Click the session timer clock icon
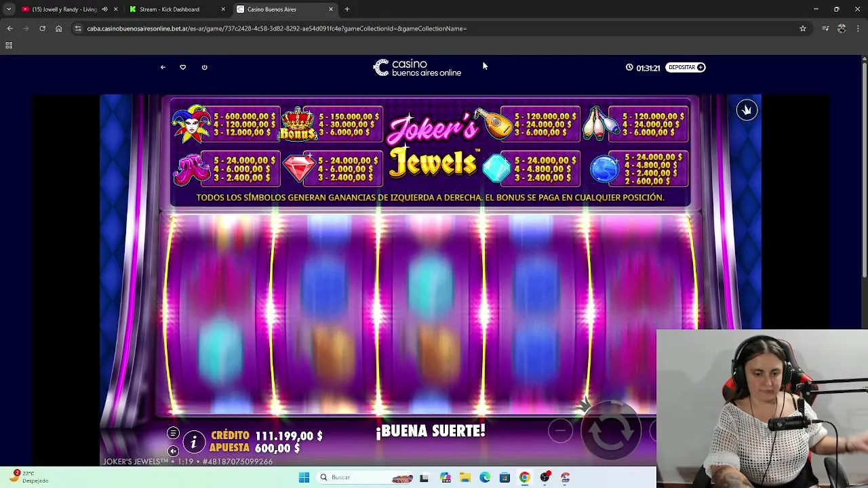 [x=629, y=67]
